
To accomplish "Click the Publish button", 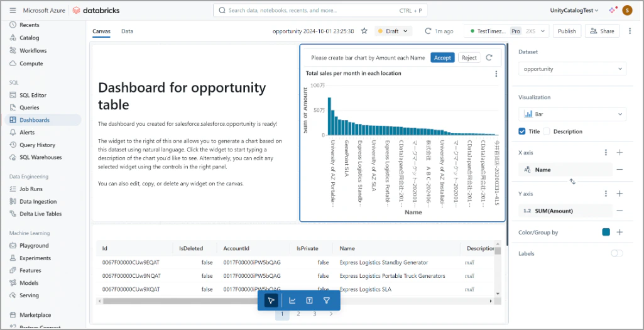I will [x=567, y=31].
